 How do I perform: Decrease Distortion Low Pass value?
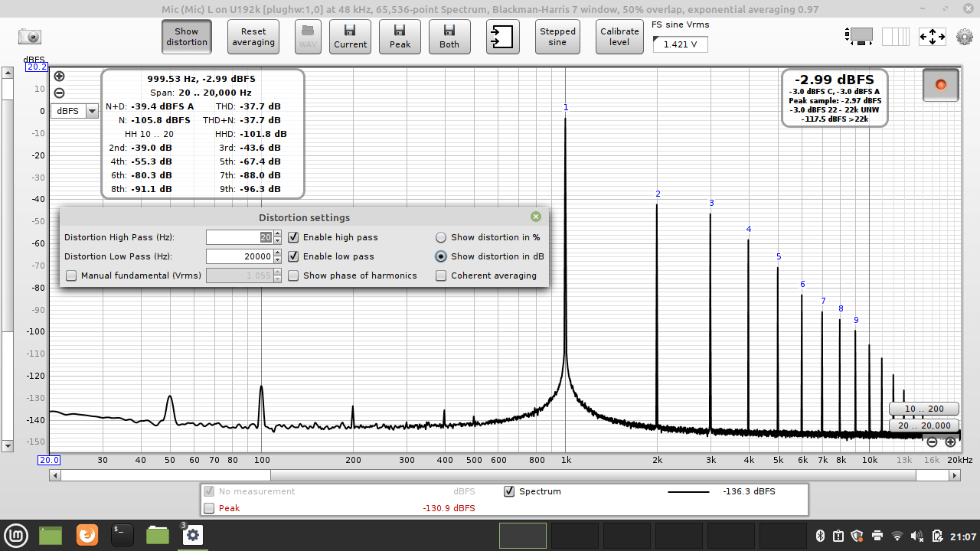(278, 260)
